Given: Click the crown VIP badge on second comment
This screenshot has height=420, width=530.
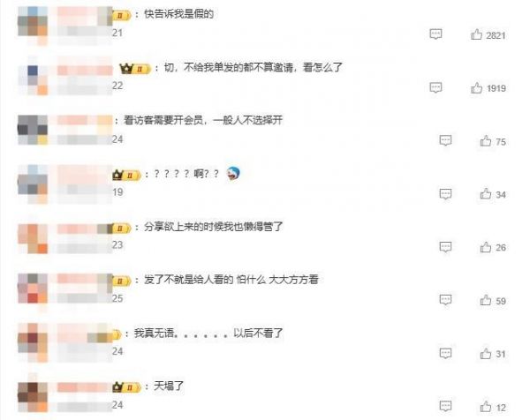Looking at the screenshot, I should (x=134, y=69).
